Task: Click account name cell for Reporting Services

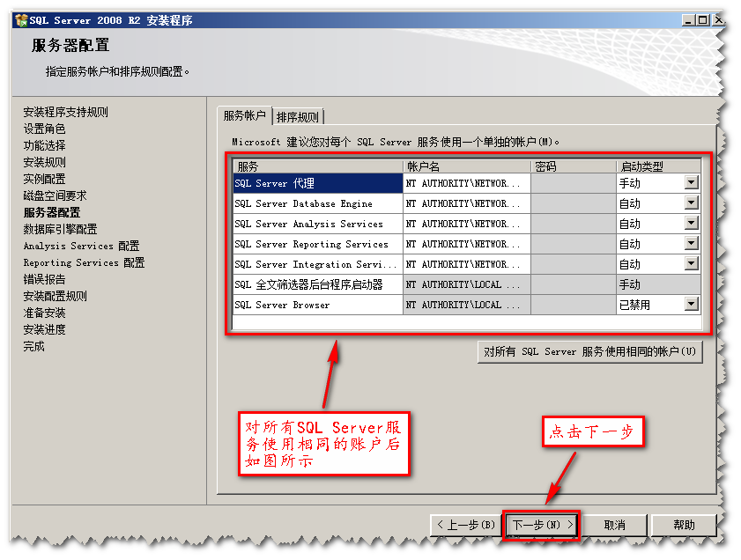Action: 467,244
